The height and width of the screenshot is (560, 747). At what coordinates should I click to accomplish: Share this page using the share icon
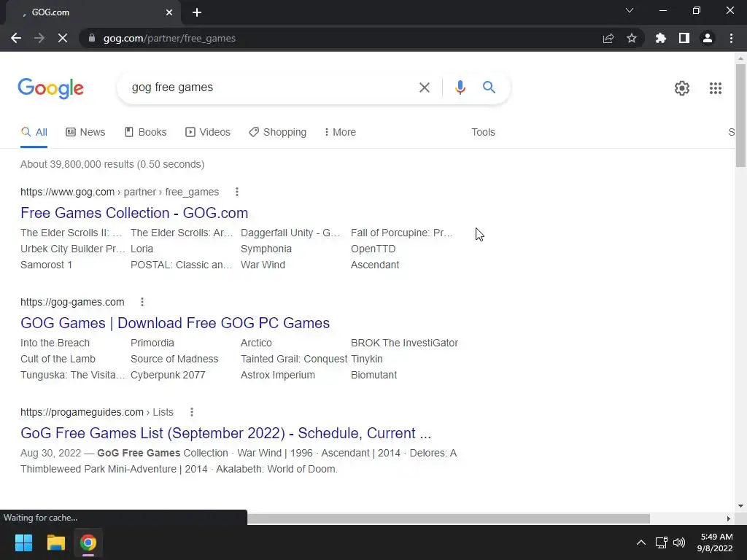(x=608, y=38)
